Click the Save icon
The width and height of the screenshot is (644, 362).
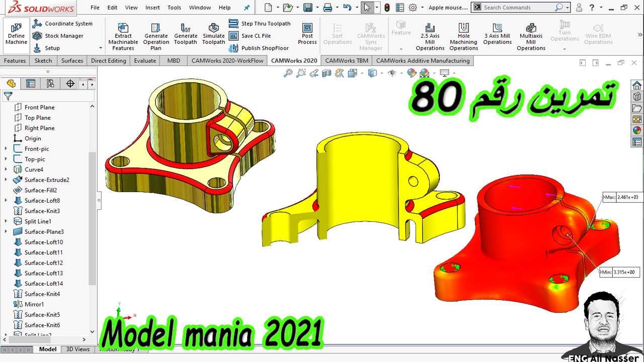click(x=307, y=8)
